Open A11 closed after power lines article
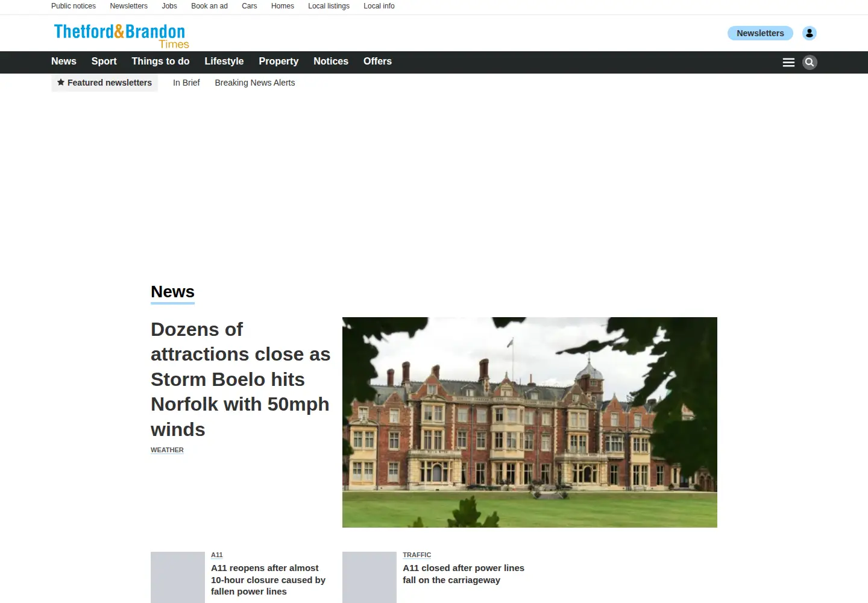 [464, 574]
